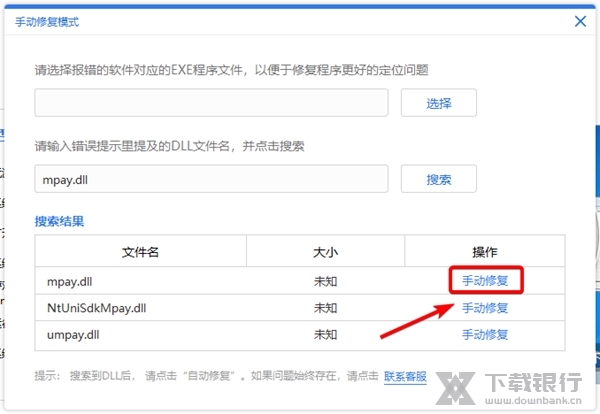Open the 联系客服 link
600x414 pixels.
click(x=405, y=376)
